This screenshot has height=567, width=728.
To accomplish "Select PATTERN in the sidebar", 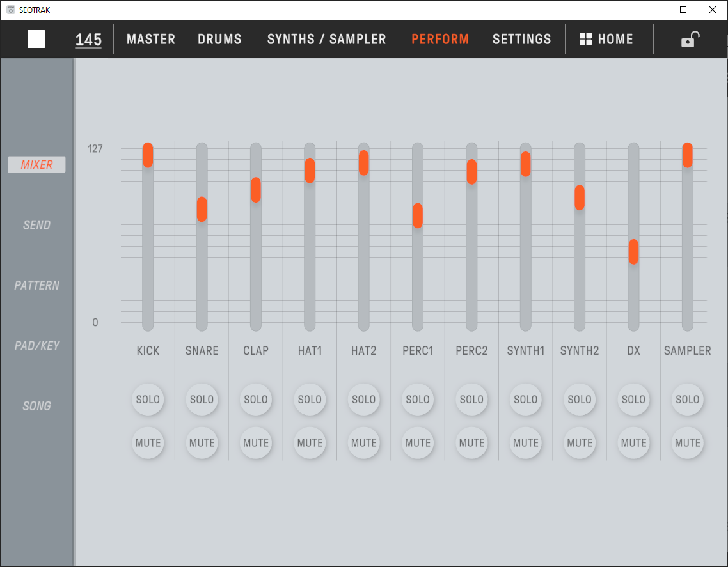I will coord(36,285).
